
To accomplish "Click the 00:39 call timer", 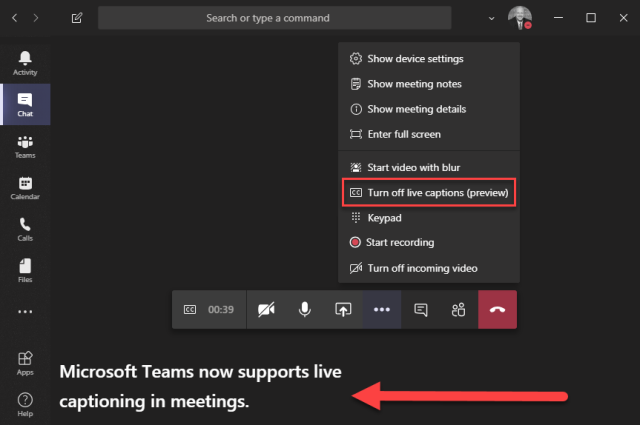I will tap(221, 310).
